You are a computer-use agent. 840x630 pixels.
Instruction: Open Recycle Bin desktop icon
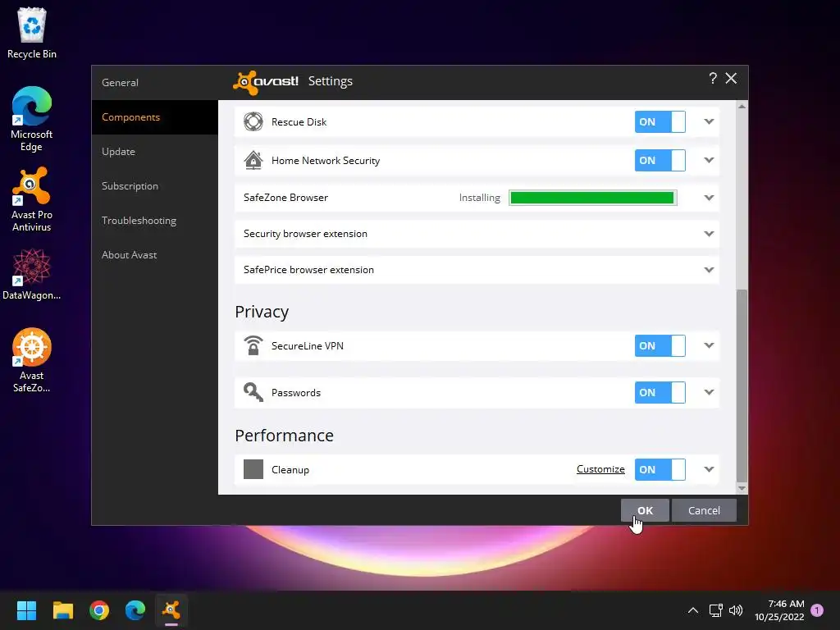tap(32, 33)
